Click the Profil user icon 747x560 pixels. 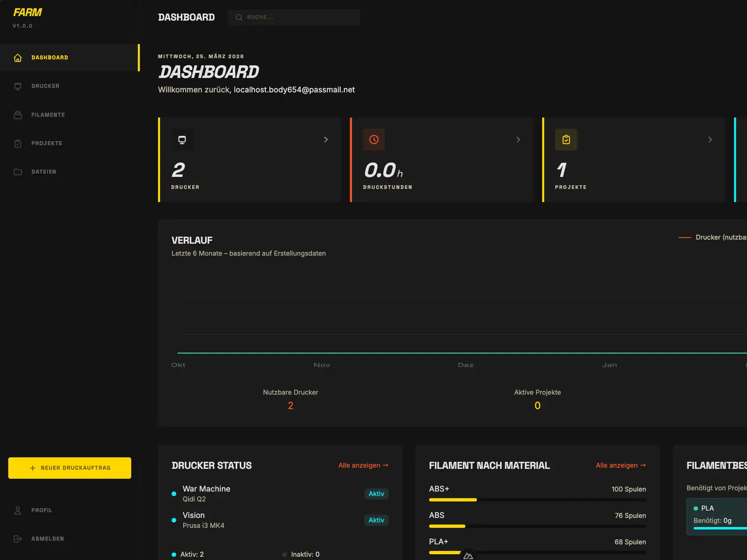pyautogui.click(x=18, y=510)
